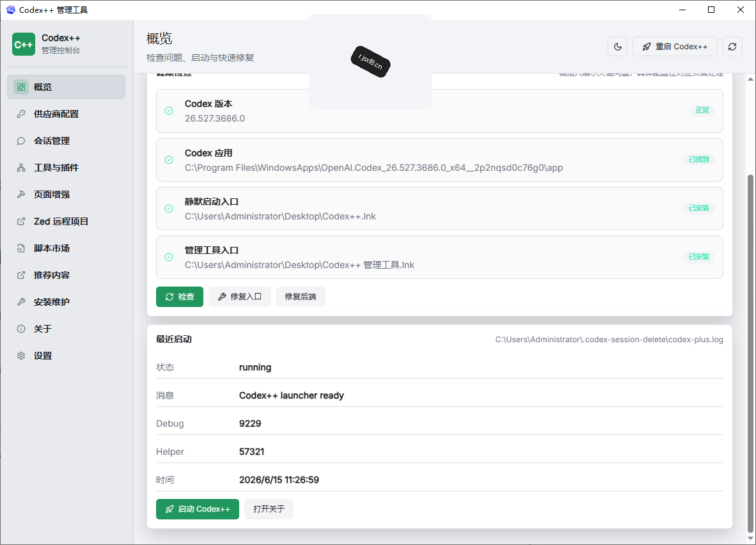756x545 pixels.
Task: Click the 概览 page title
Action: click(159, 38)
